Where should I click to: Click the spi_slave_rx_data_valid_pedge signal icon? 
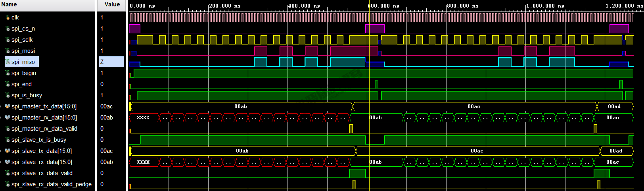tap(8, 184)
